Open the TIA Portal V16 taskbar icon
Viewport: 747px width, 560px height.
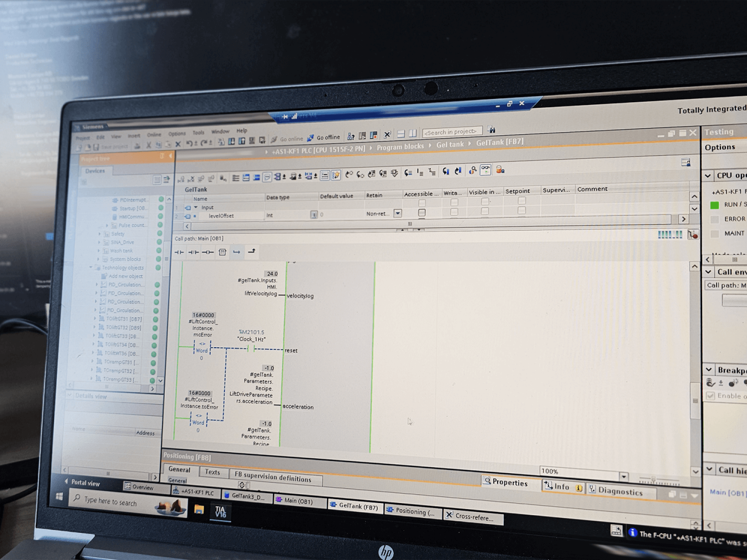(x=220, y=511)
